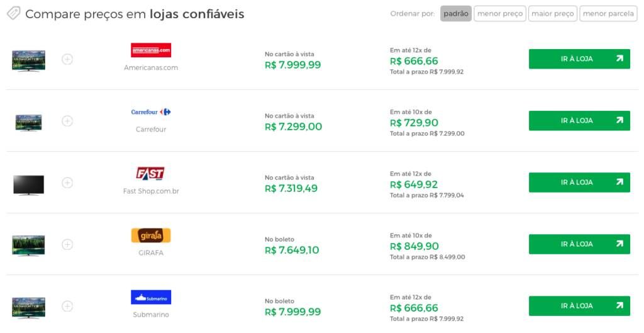
Task: Expand the plus icon in GIRAFA row
Action: pos(67,244)
